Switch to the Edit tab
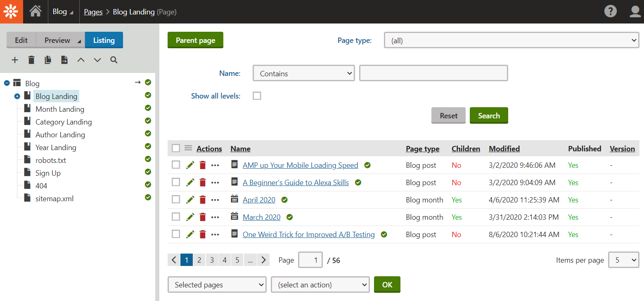 click(x=21, y=40)
